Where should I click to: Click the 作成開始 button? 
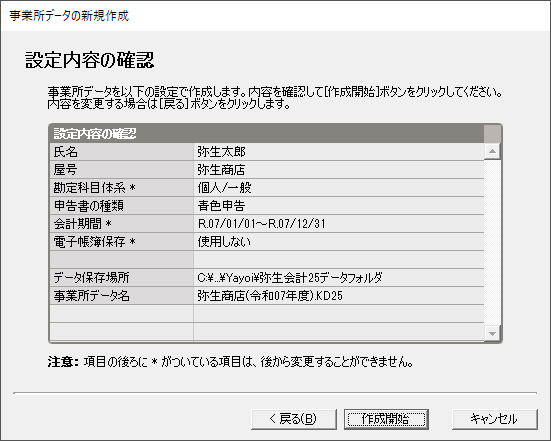coord(386,419)
